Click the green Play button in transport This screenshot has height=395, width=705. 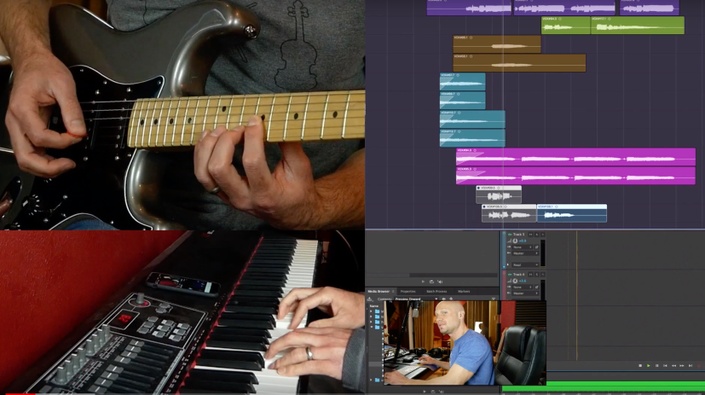(x=648, y=365)
